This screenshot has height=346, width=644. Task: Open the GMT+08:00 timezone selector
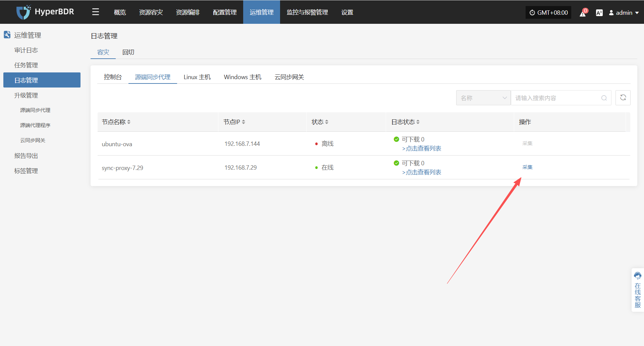(548, 13)
